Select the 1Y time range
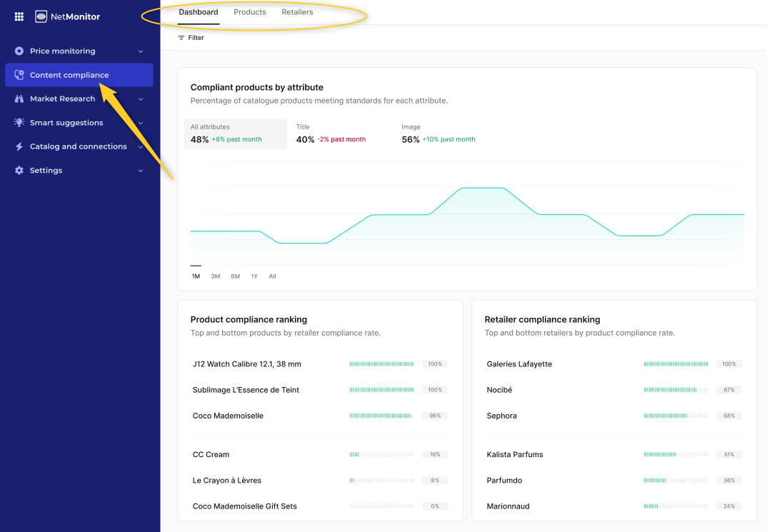Screen dimensions: 767x532 [x=254, y=276]
